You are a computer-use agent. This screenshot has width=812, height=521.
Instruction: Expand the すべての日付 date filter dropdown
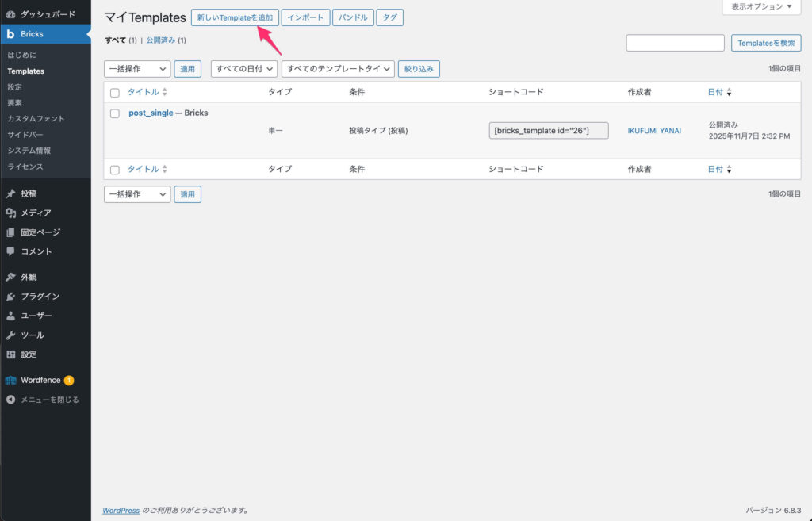coord(244,69)
